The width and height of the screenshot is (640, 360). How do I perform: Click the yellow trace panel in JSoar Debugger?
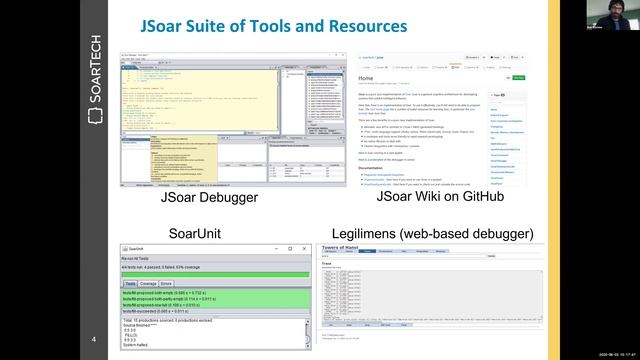pos(200,101)
